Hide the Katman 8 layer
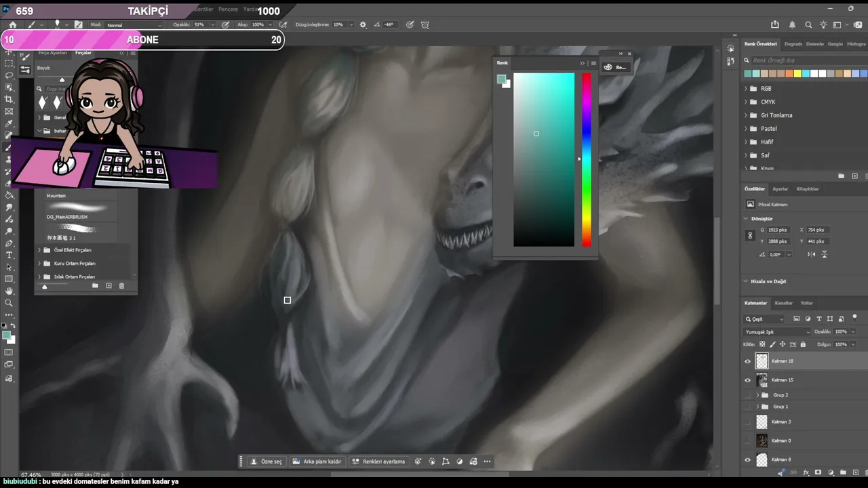 coord(747,460)
